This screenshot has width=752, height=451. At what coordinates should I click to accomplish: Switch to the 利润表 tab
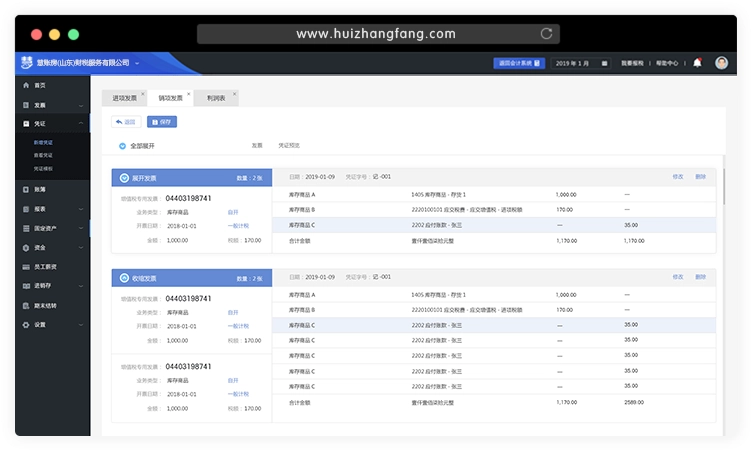click(216, 98)
